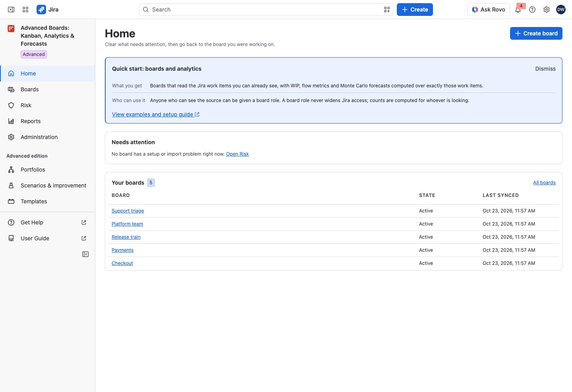Viewport: 572px width, 392px height.
Task: Toggle the Jira sidebar panel icon
Action: click(x=11, y=10)
